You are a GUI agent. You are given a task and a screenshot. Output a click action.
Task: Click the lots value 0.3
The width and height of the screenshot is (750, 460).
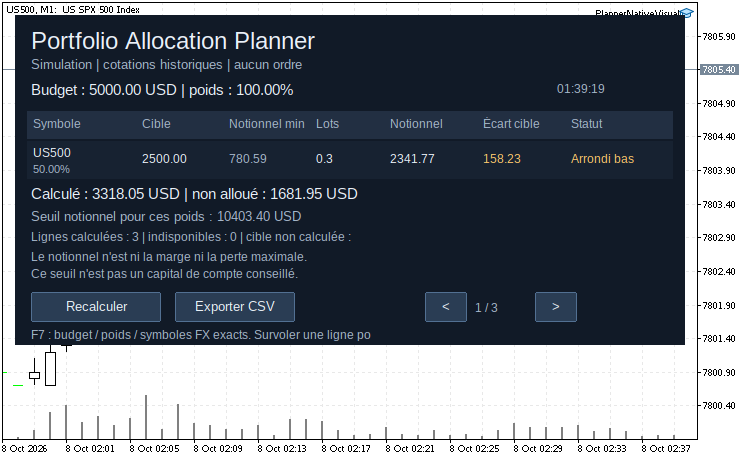point(324,159)
